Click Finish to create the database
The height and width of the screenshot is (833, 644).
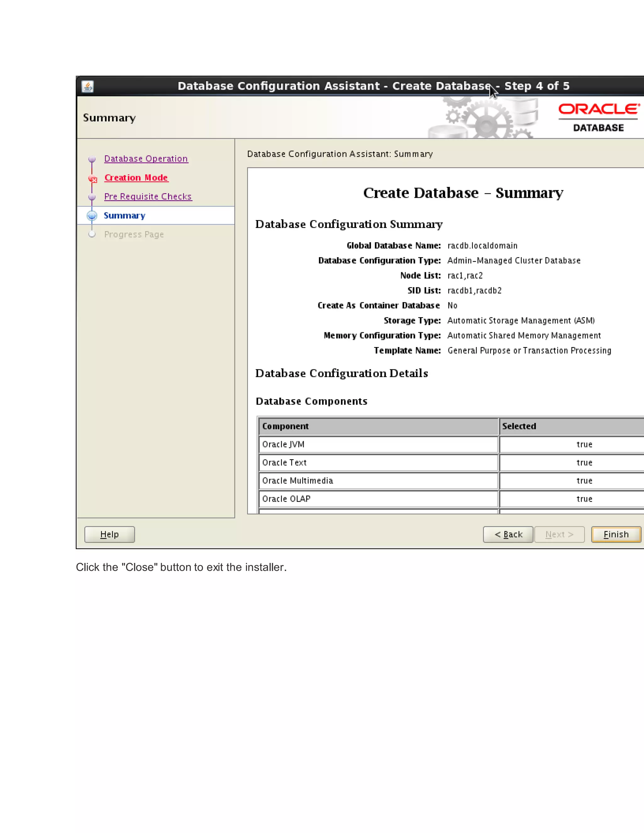pos(616,534)
